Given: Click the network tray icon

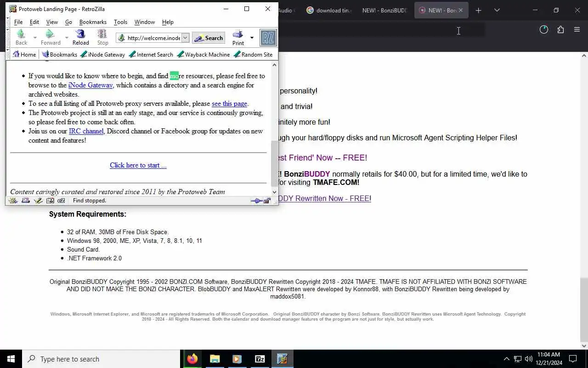Looking at the screenshot, I should click(517, 359).
